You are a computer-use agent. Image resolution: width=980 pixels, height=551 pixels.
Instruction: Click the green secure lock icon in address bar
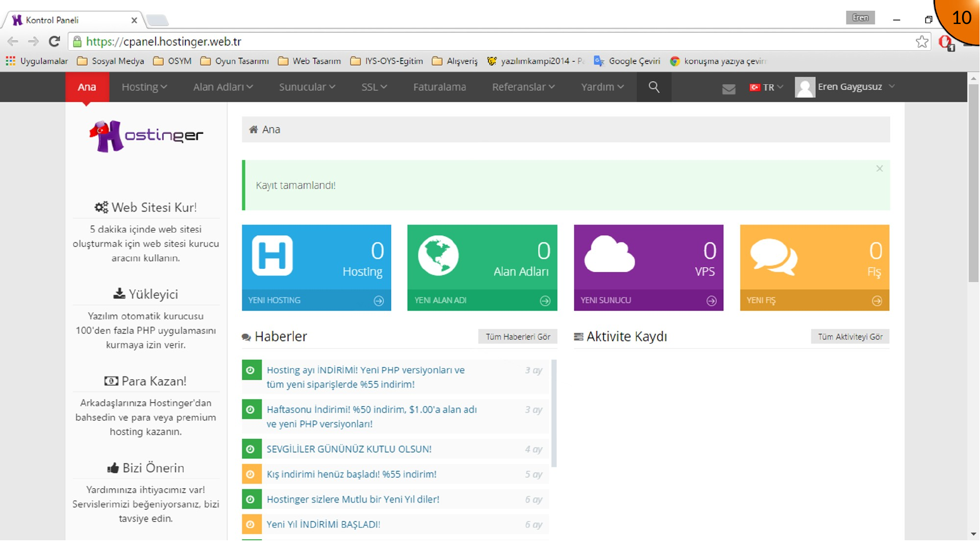pos(77,41)
